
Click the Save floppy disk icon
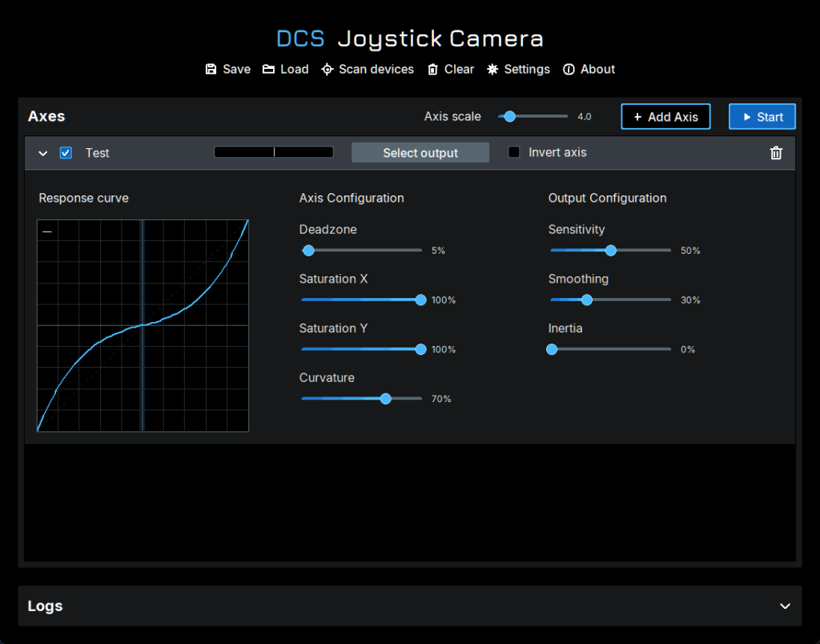(211, 69)
